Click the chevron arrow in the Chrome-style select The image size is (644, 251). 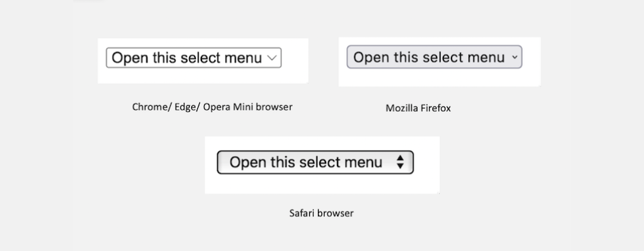click(x=272, y=58)
